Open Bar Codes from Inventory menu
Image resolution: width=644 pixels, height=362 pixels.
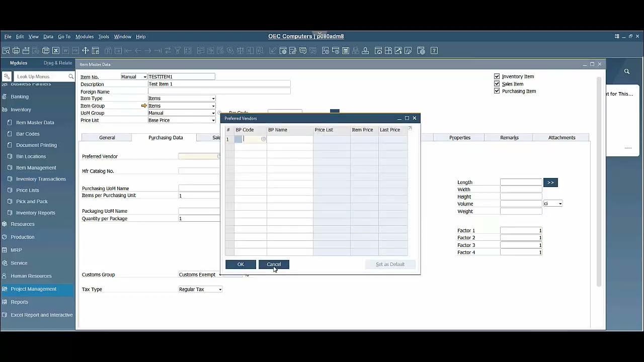28,134
